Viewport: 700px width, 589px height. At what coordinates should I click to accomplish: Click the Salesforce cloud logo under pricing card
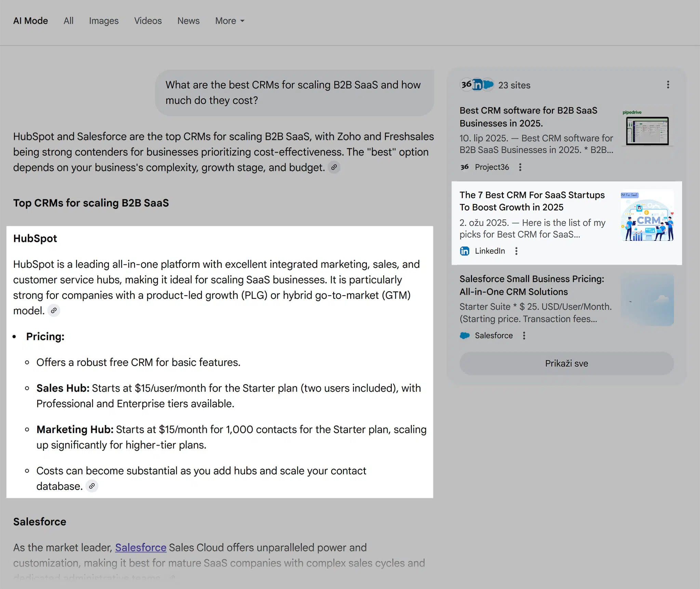coord(465,335)
